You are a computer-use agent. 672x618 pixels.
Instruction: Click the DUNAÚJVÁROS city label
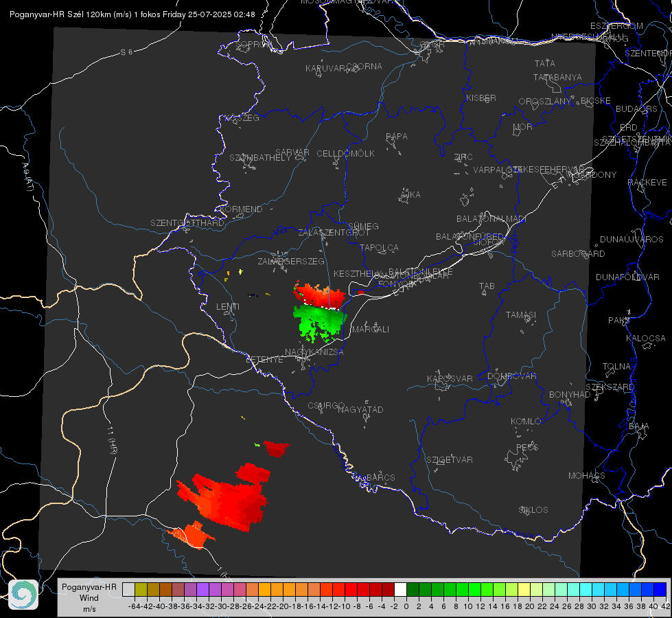[632, 240]
